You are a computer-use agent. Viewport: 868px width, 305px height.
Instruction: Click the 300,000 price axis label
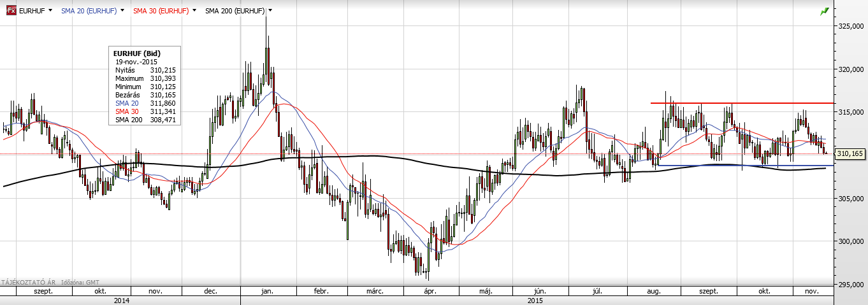851,241
